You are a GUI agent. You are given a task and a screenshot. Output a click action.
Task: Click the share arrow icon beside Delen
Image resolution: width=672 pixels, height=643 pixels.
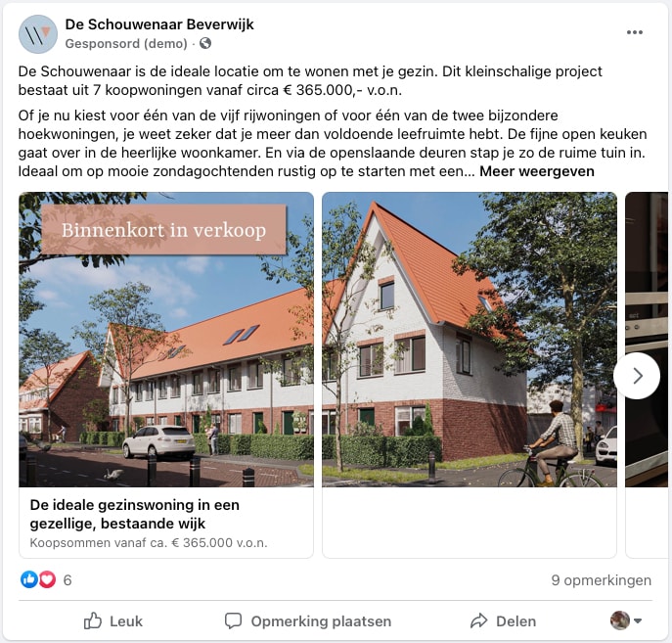[478, 620]
